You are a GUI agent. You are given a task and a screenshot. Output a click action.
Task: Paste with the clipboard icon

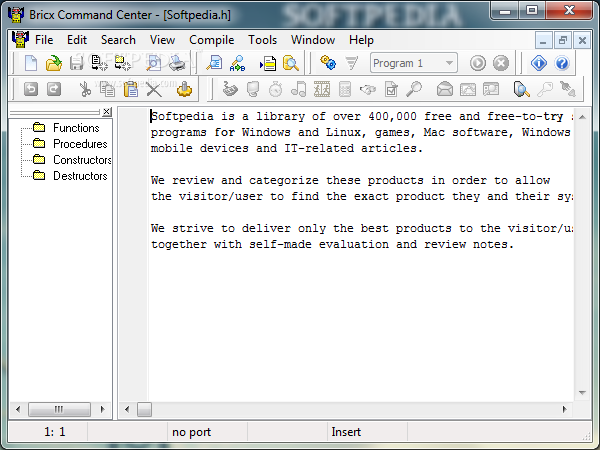point(131,90)
